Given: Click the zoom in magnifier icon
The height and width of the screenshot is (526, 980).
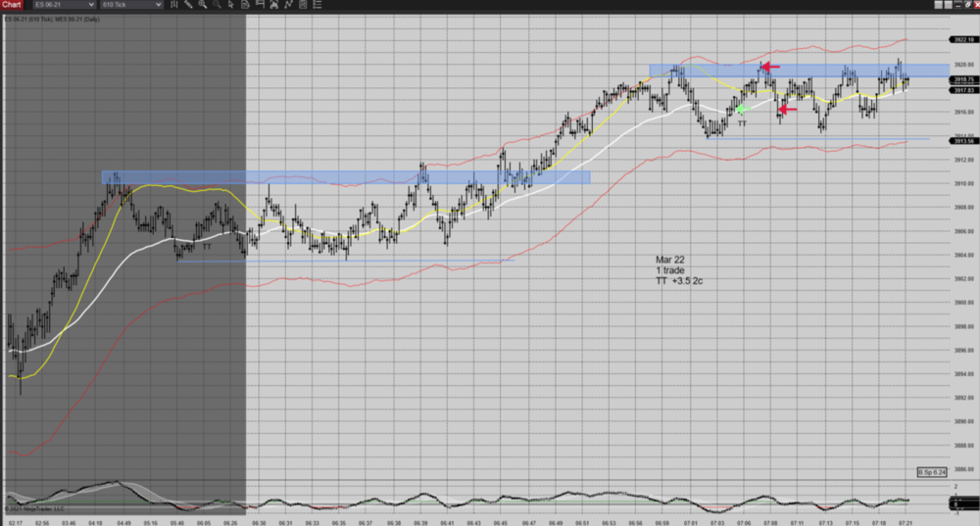Looking at the screenshot, I should [202, 5].
